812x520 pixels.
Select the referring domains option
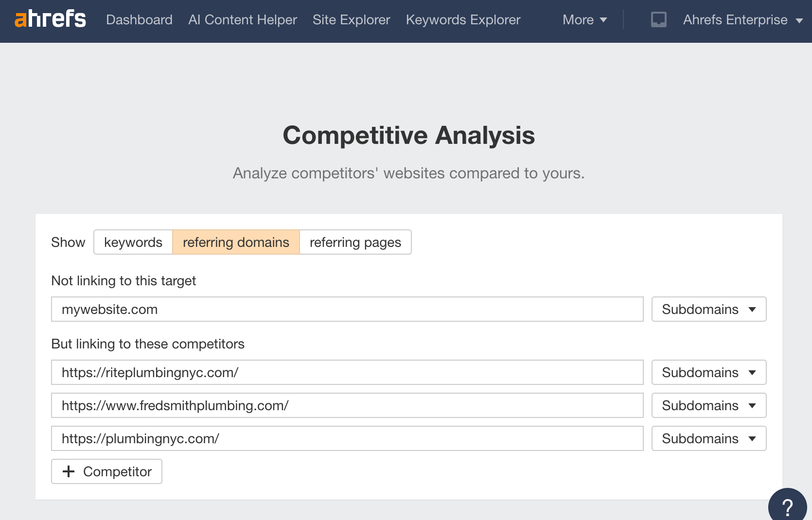[x=236, y=242]
